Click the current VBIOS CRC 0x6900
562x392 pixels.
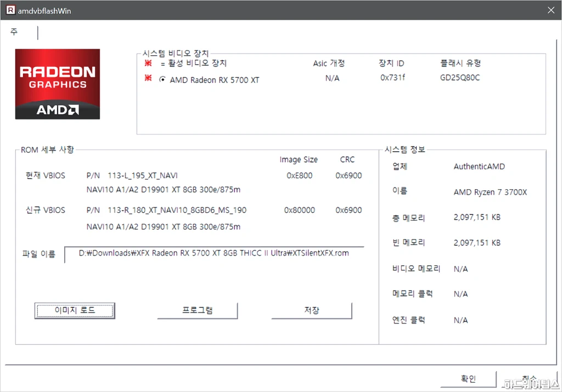click(349, 176)
